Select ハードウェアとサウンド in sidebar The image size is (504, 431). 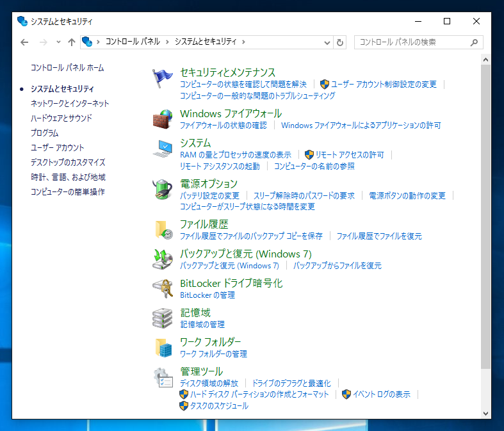(x=61, y=118)
